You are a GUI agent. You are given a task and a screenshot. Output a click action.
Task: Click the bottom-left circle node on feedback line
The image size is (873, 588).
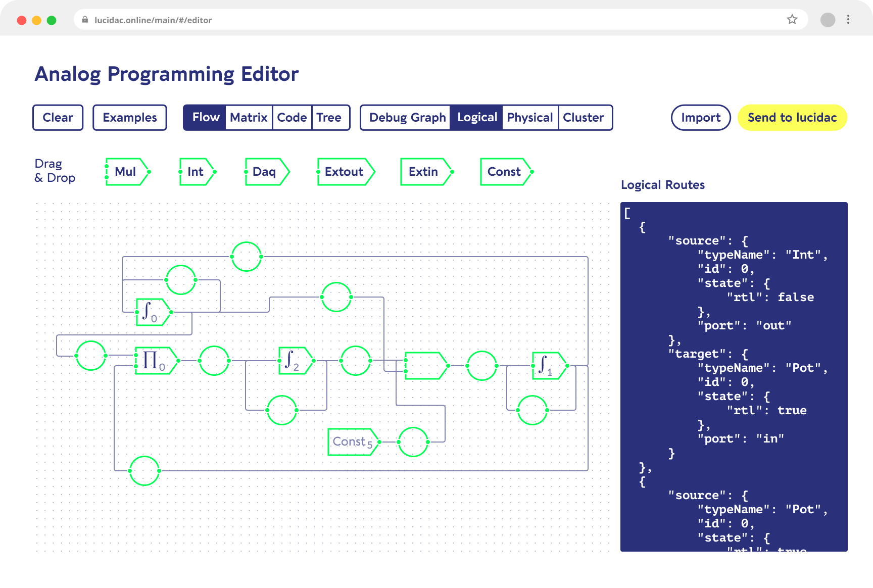(144, 471)
